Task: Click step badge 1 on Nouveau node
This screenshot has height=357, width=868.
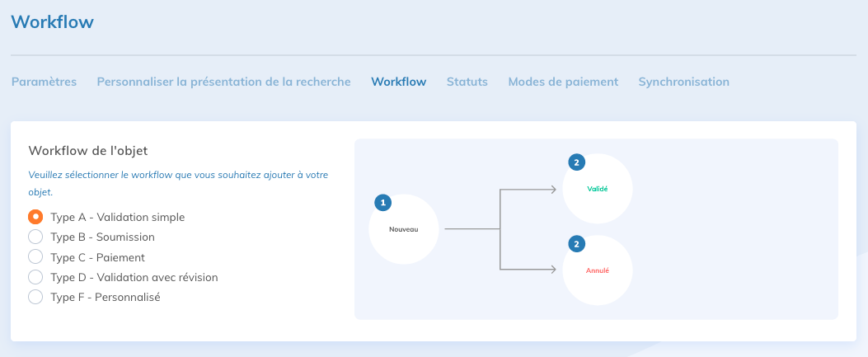Action: point(383,203)
